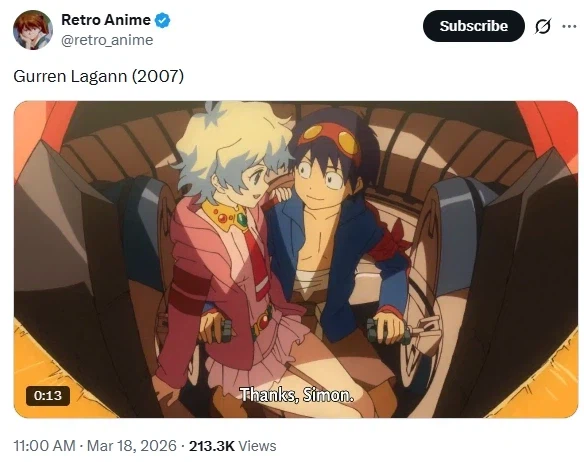Screen dimensions: 584x462
Task: Click the jeweled gold collar in the video
Action: [x=226, y=216]
